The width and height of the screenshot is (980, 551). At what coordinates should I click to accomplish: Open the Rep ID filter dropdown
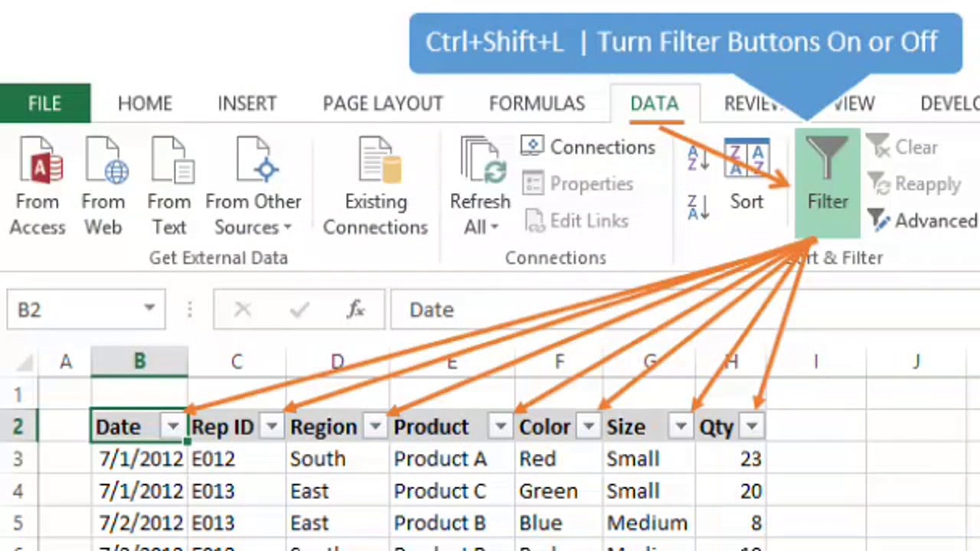click(272, 426)
